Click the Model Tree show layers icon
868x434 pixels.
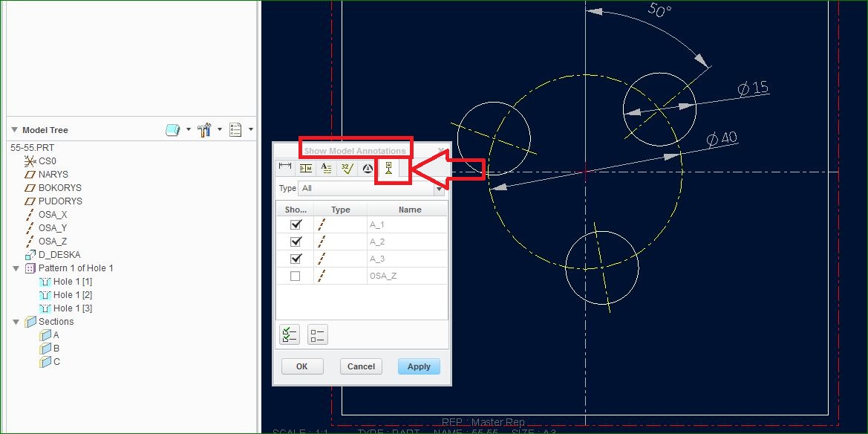click(173, 130)
